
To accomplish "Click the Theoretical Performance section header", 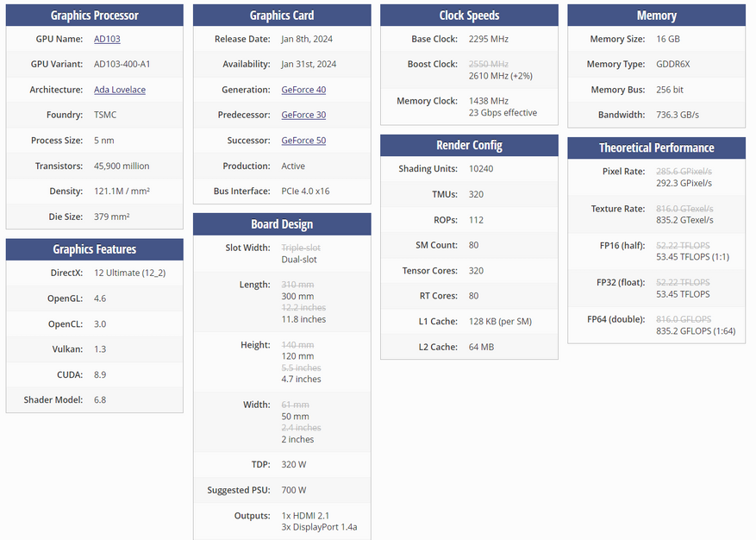I will pyautogui.click(x=657, y=148).
